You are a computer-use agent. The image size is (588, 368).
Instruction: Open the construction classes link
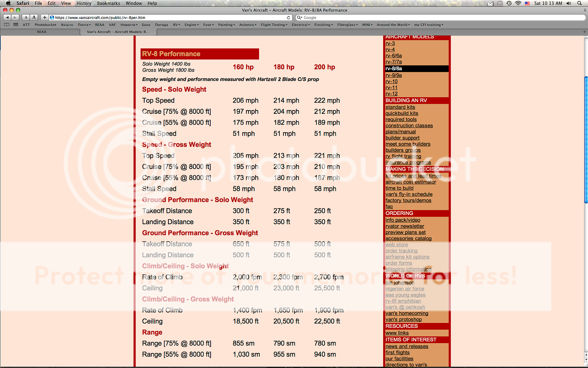click(409, 126)
